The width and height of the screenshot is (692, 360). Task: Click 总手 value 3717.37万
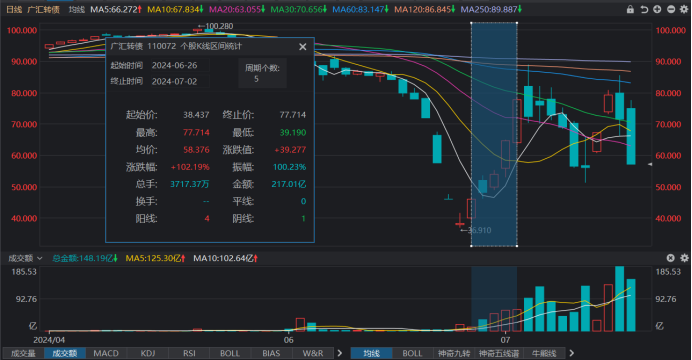click(x=190, y=184)
